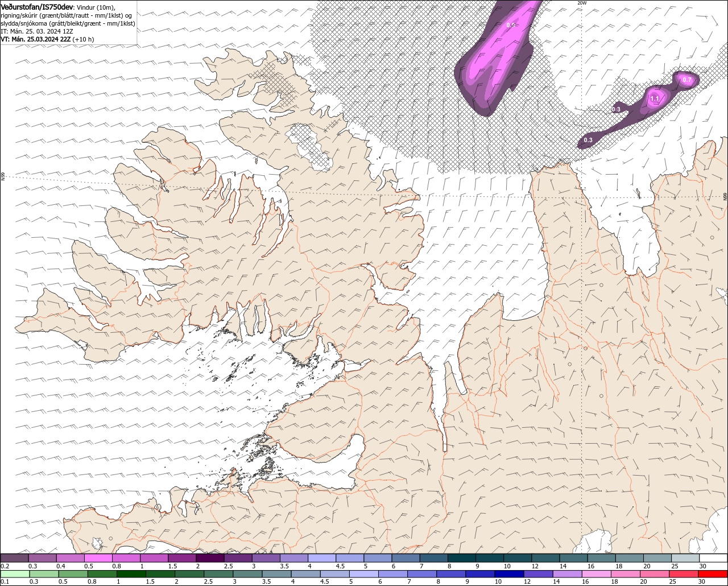This screenshot has height=586, width=728.
Task: Select the '12' value under the upper legend bar
Action: [x=535, y=566]
